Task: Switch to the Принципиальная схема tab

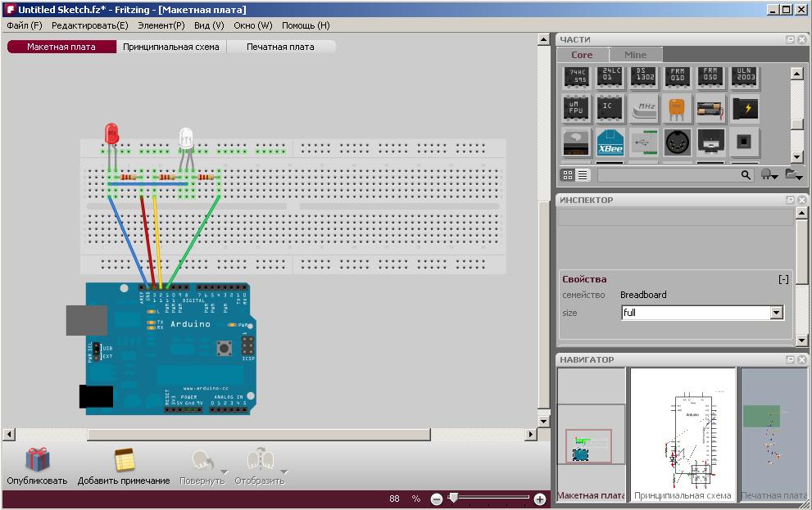Action: pos(172,47)
